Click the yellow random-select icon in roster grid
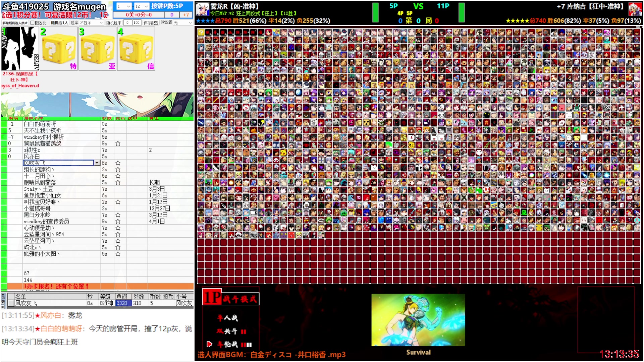The image size is (644, 362). 201,32
